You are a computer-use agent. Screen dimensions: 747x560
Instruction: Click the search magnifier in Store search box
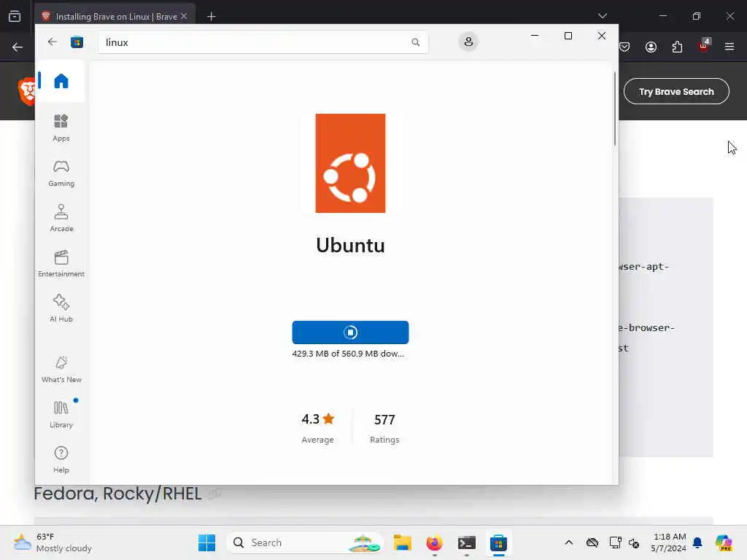pos(415,42)
